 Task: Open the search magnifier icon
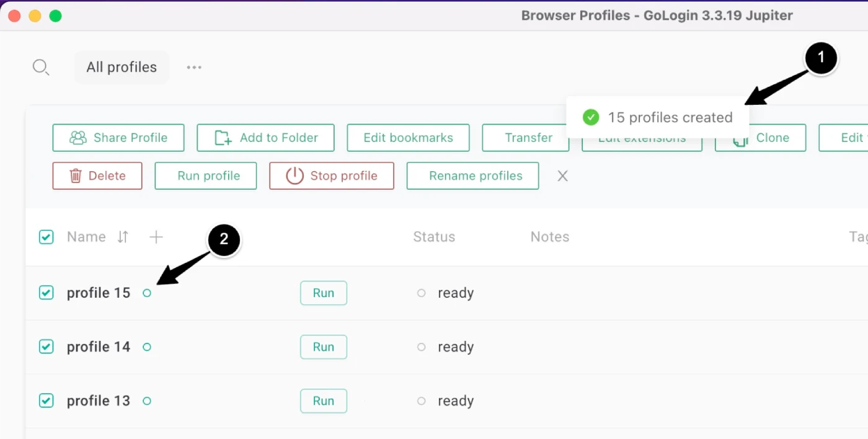(x=40, y=67)
